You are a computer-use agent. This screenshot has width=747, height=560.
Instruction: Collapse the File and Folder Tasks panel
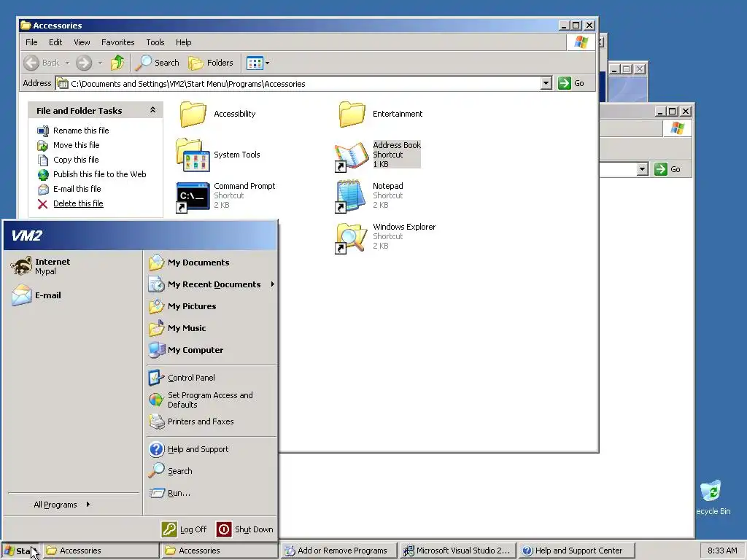tap(152, 110)
